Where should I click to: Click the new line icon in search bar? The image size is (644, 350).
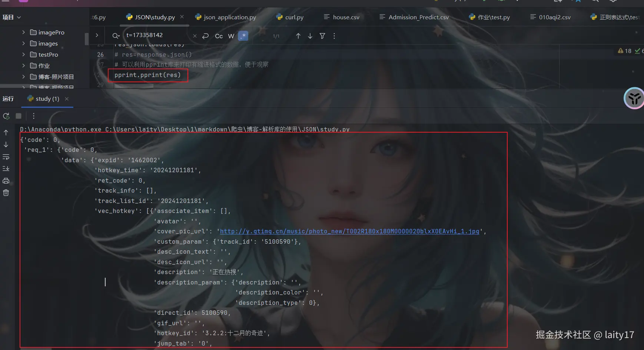[x=206, y=36]
